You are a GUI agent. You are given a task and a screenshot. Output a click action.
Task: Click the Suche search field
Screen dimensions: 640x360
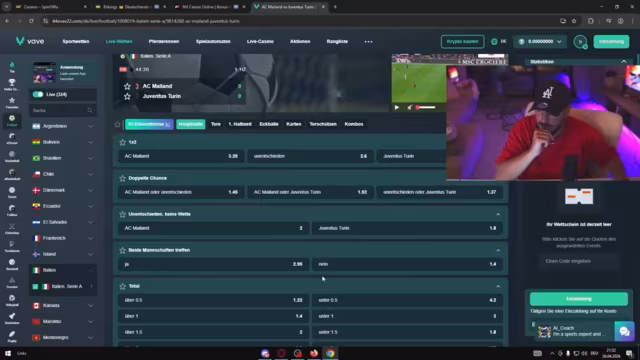point(62,110)
